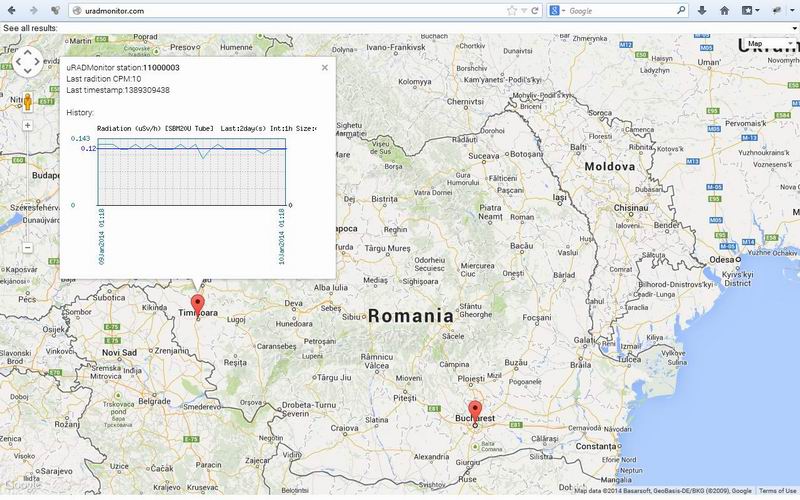Click the search magnifier icon
800x500 pixels.
coord(681,10)
